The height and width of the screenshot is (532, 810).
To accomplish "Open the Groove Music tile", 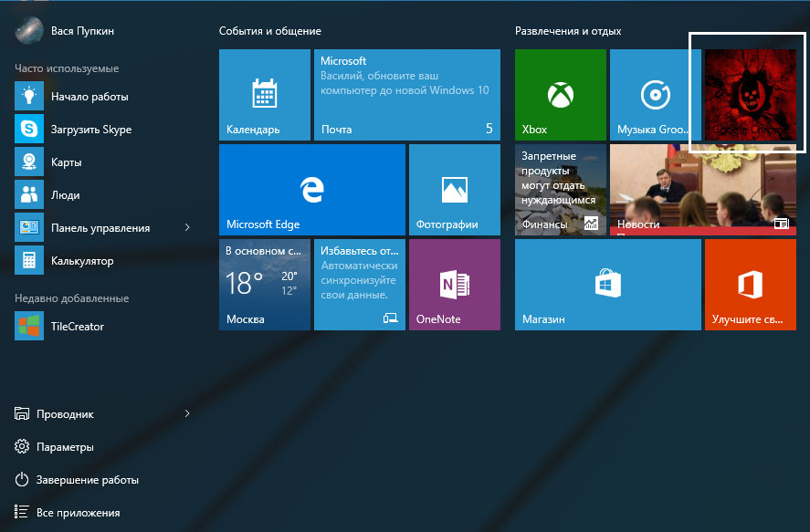I will click(x=656, y=95).
